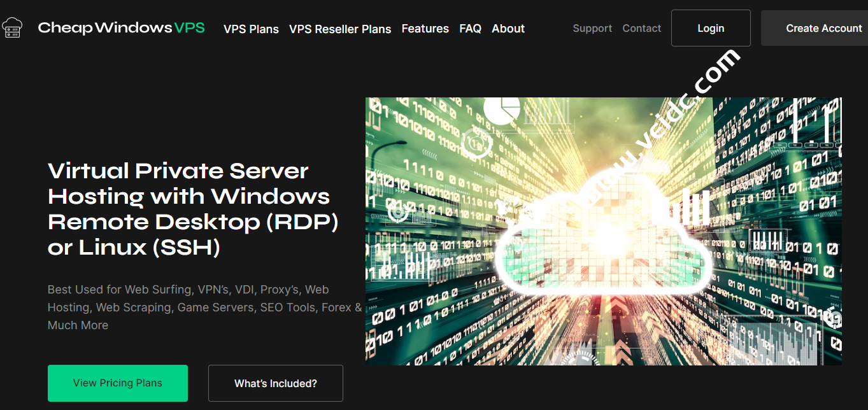Click the Virtual Private Server Hosting heading
This screenshot has height=410, width=868.
189,209
